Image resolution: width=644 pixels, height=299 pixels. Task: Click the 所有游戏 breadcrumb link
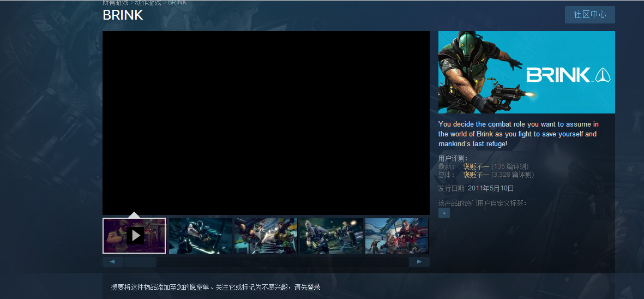[116, 3]
